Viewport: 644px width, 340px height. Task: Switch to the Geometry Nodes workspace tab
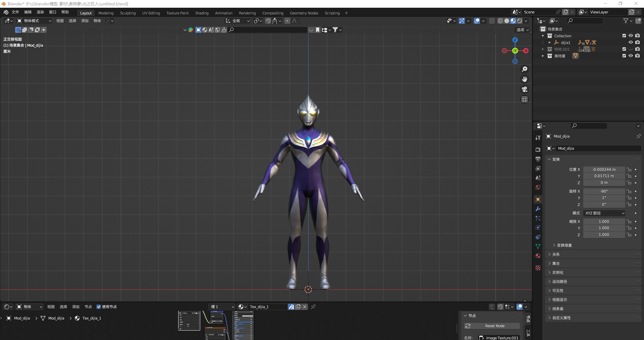tap(304, 13)
